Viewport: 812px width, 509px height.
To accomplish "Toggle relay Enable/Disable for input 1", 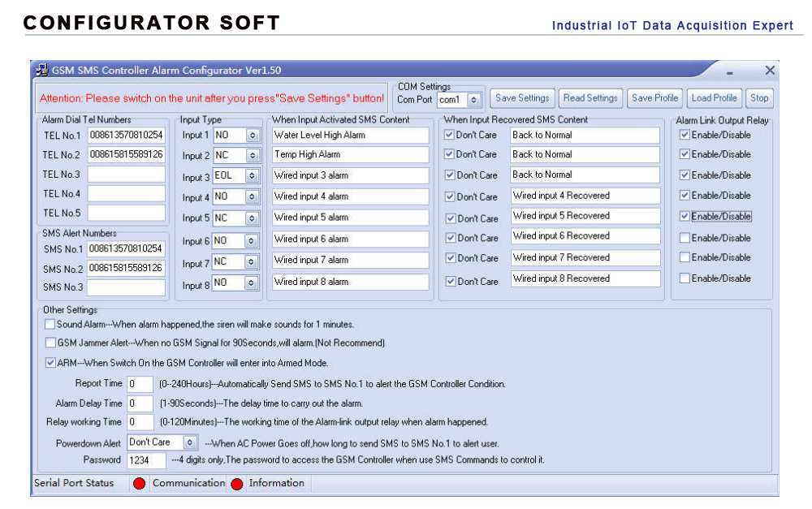I will coord(685,135).
